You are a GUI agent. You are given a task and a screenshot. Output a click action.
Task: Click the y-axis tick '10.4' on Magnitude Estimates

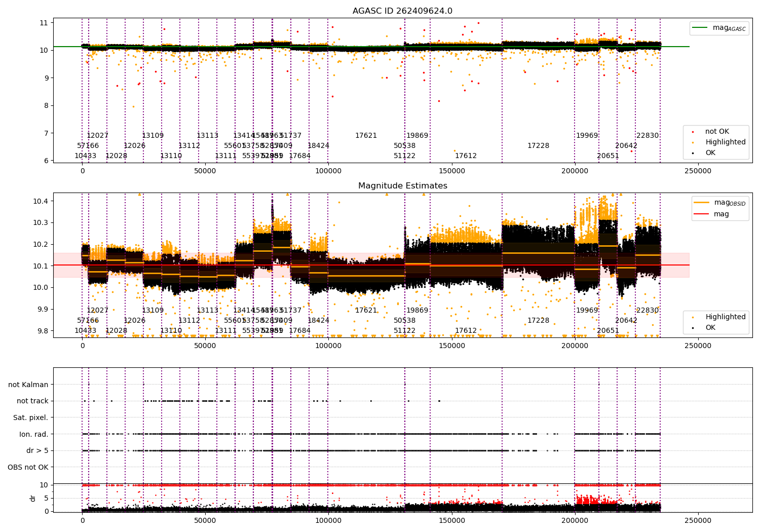[x=40, y=202]
